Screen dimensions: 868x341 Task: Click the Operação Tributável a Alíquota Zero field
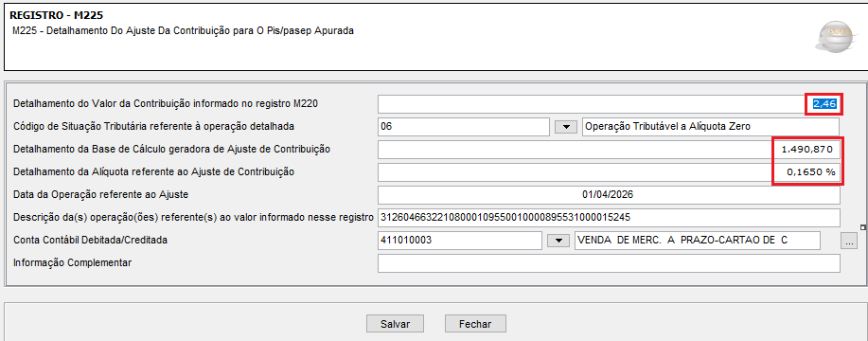(x=711, y=127)
